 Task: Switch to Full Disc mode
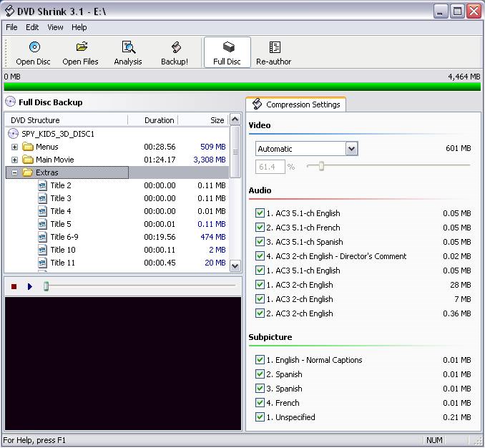(227, 52)
